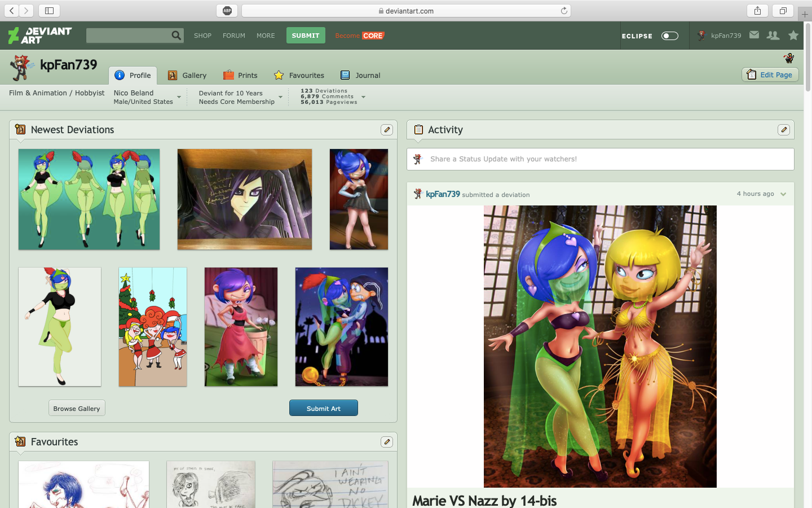812x508 pixels.
Task: Open the Journal tab
Action: (x=360, y=75)
